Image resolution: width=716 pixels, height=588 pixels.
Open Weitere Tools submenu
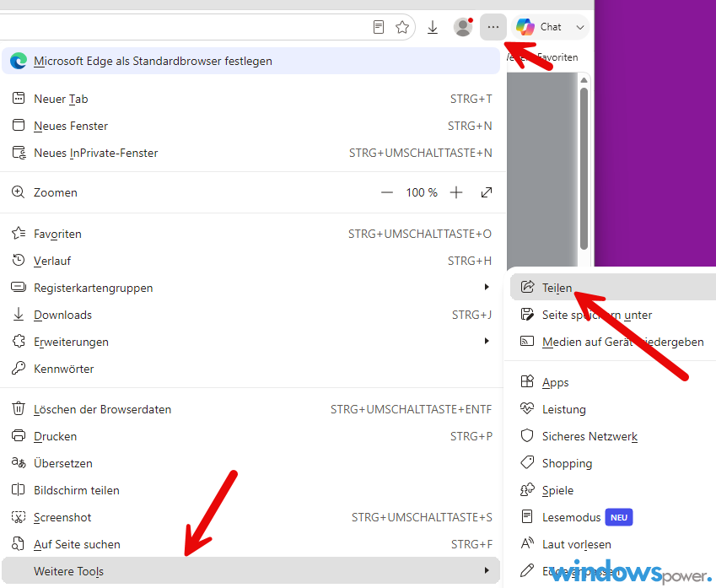pos(250,570)
